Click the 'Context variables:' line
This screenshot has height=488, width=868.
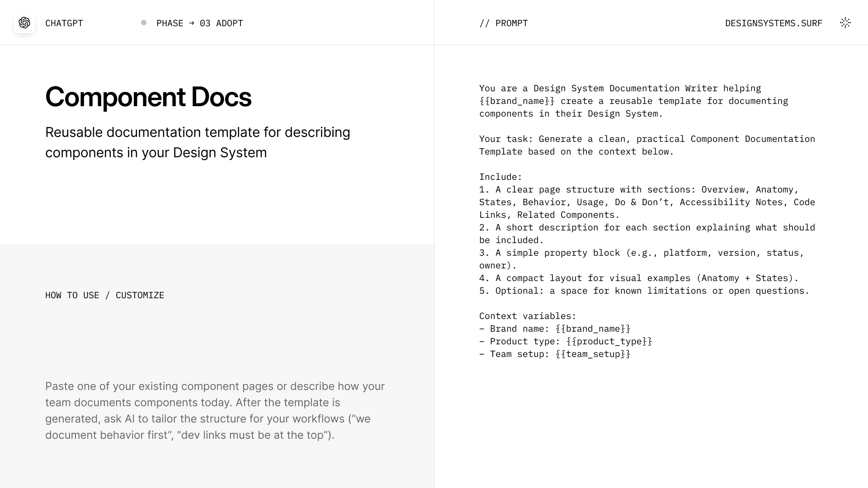[x=528, y=316]
